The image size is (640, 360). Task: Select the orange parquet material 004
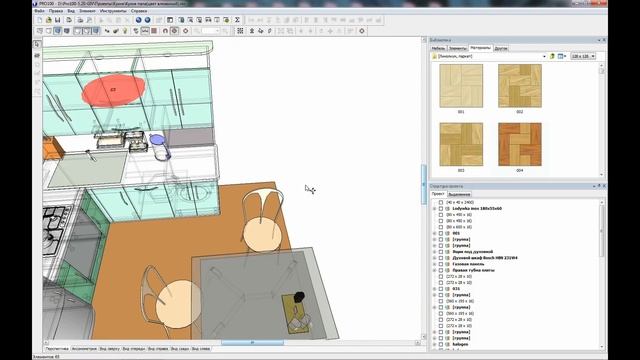point(520,144)
